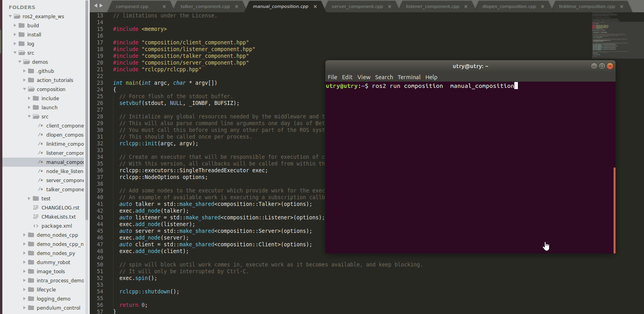Click the client_component file type icon

[41, 126]
